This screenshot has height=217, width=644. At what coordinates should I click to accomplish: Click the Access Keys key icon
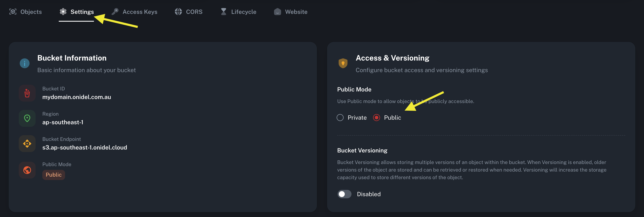(115, 12)
